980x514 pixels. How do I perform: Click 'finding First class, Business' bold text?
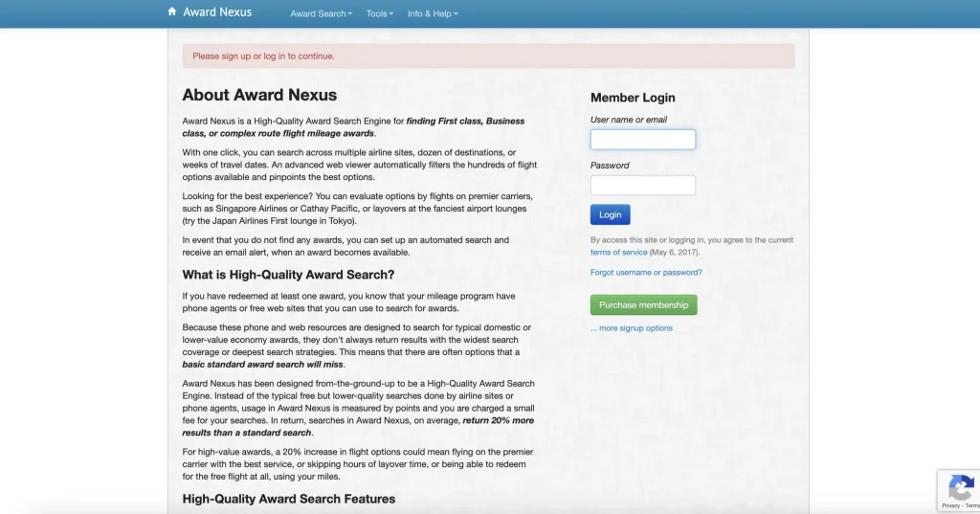point(465,122)
